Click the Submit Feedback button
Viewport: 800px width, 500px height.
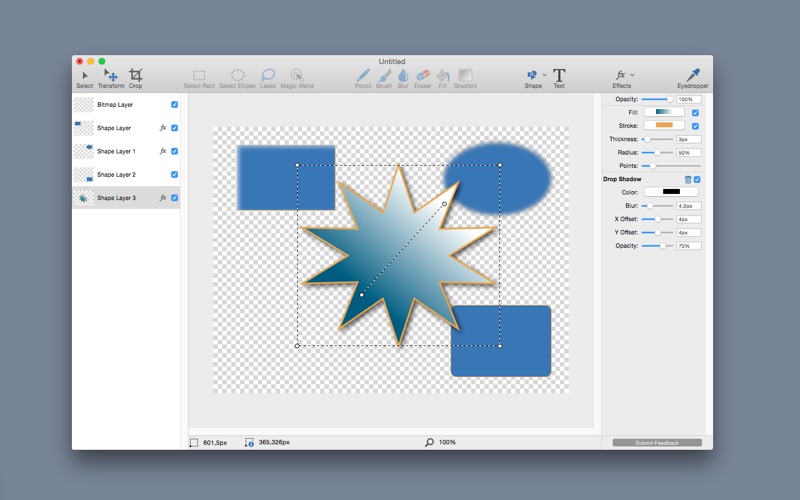point(657,443)
